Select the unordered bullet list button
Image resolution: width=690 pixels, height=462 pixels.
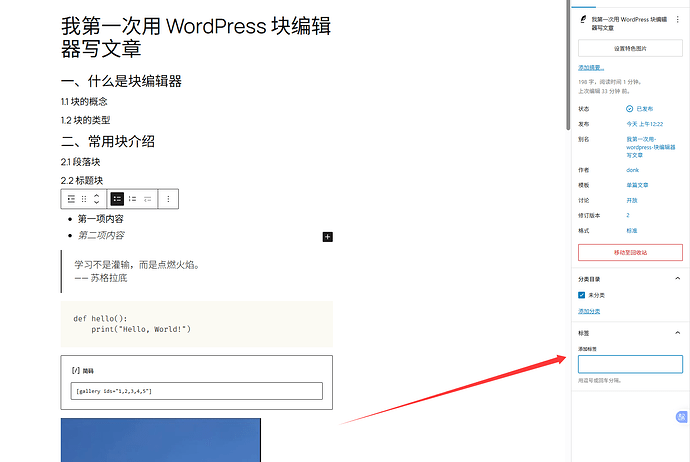[x=117, y=199]
